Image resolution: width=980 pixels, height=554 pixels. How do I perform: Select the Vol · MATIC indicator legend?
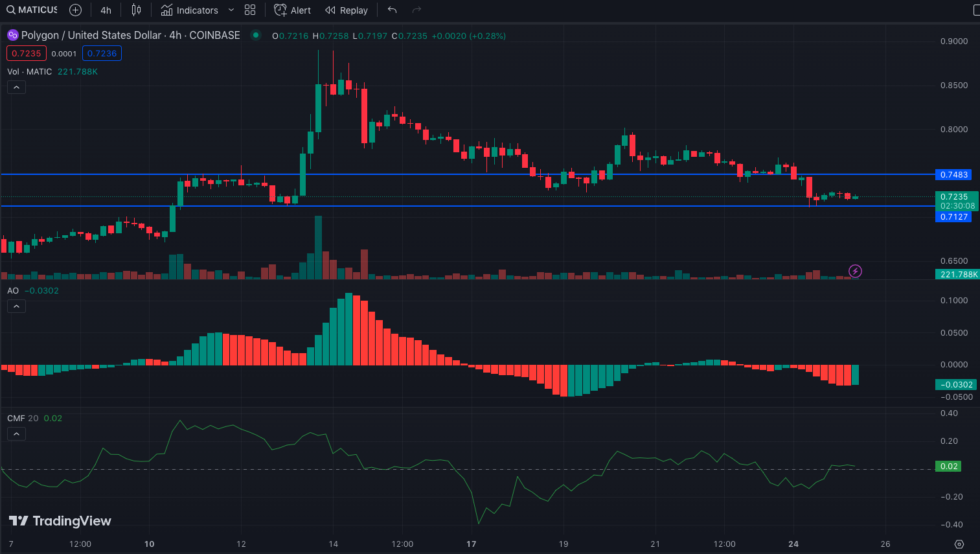pos(30,71)
